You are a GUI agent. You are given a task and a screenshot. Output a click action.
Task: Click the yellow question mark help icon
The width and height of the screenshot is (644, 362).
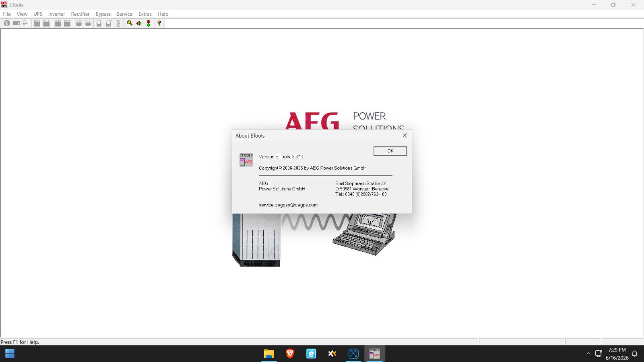[x=159, y=23]
